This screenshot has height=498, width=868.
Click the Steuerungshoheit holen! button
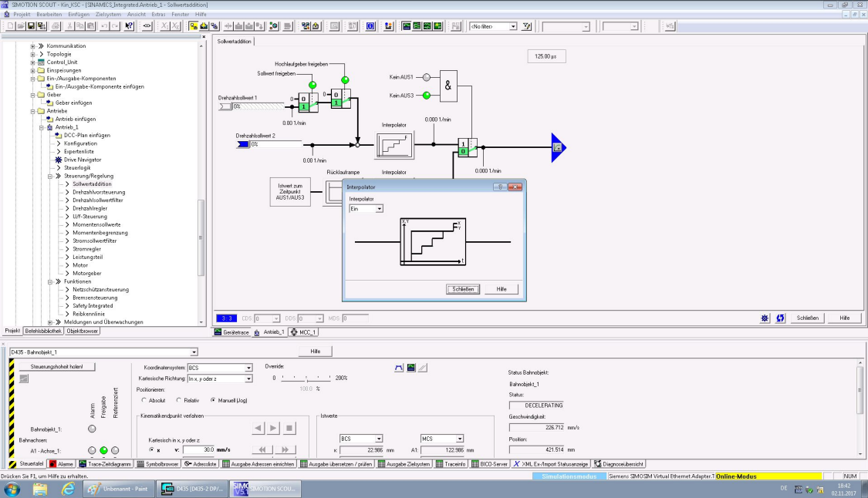pos(57,367)
